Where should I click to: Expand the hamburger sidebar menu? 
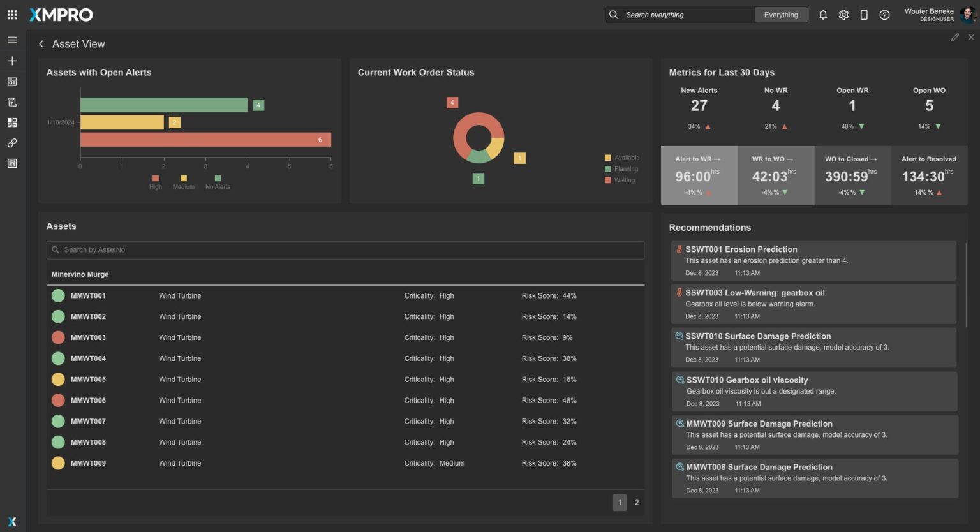[12, 40]
